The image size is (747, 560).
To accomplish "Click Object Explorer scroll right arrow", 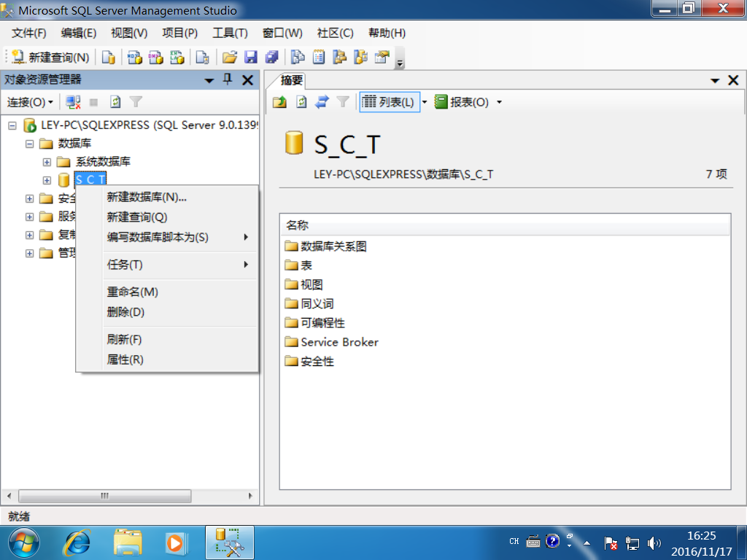I will [x=251, y=496].
